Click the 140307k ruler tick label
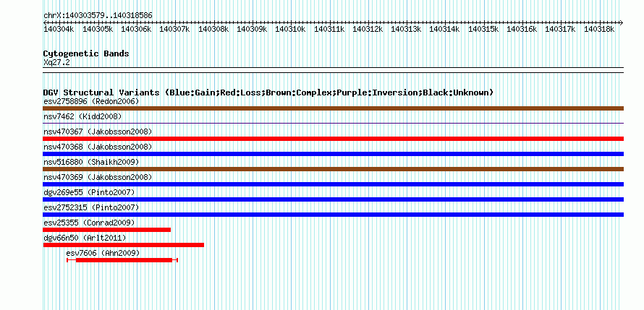Image resolution: width=644 pixels, height=310 pixels. click(174, 29)
